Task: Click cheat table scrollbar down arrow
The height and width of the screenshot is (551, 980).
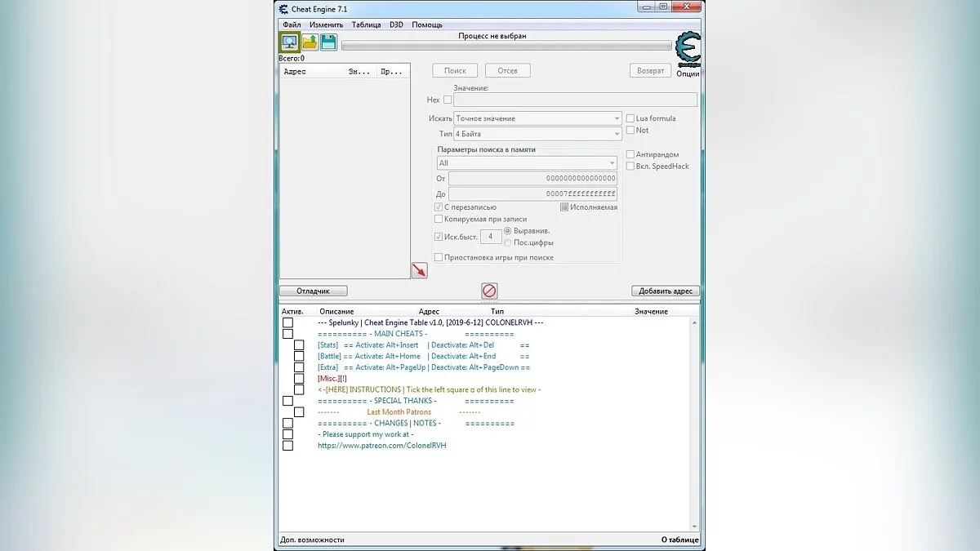Action: (x=695, y=527)
